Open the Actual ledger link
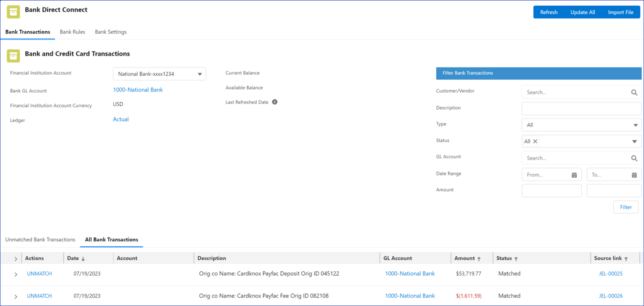Viewport: 644px width, 306px height. 121,119
